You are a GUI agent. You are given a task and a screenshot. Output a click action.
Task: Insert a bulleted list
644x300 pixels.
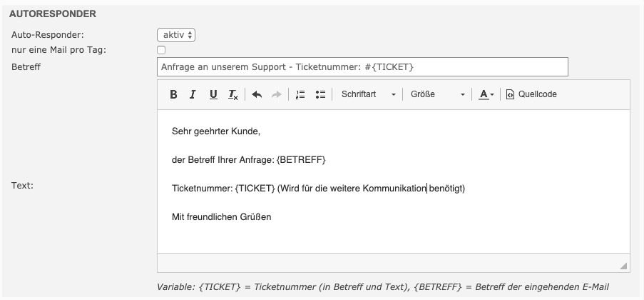(x=320, y=94)
